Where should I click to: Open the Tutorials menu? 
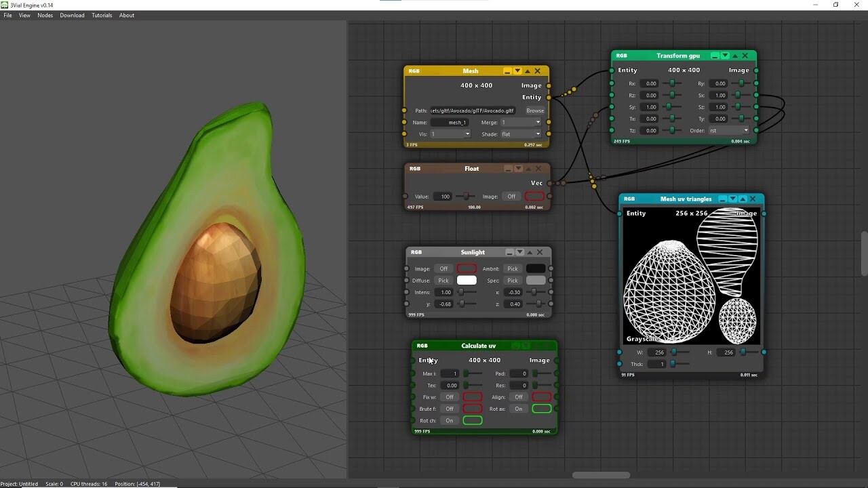point(101,15)
